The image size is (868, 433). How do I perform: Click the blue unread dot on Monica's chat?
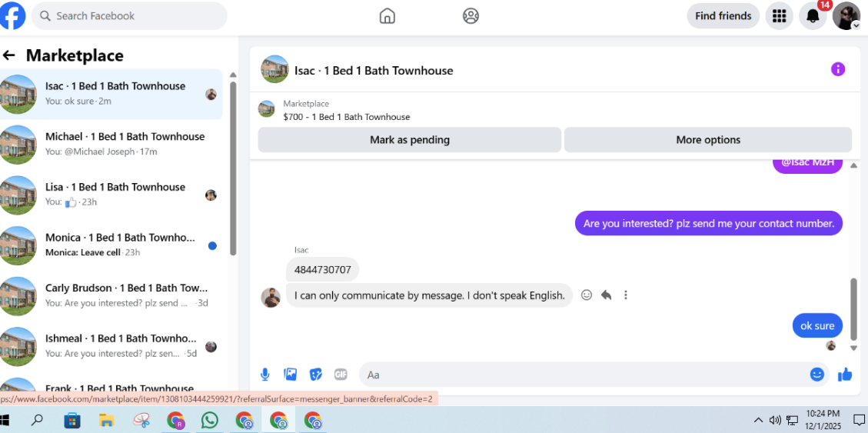click(x=212, y=246)
